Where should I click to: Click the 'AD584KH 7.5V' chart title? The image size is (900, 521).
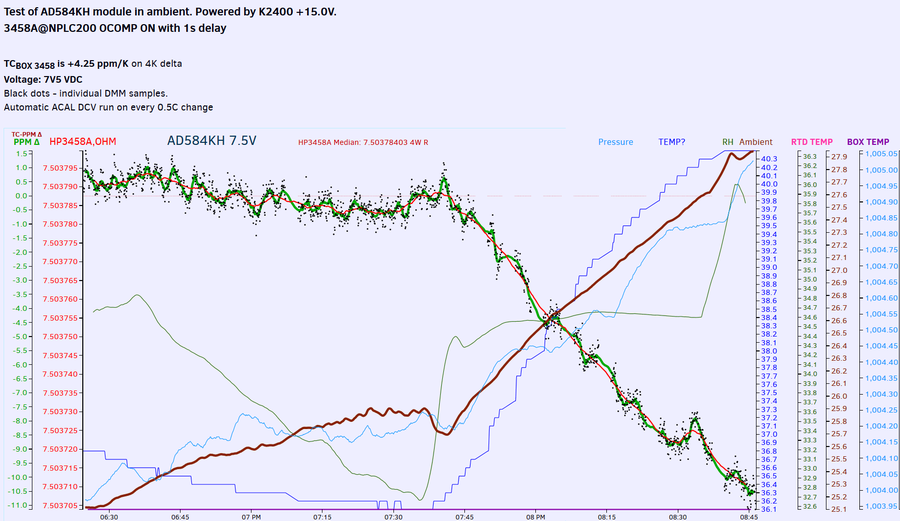click(x=211, y=141)
